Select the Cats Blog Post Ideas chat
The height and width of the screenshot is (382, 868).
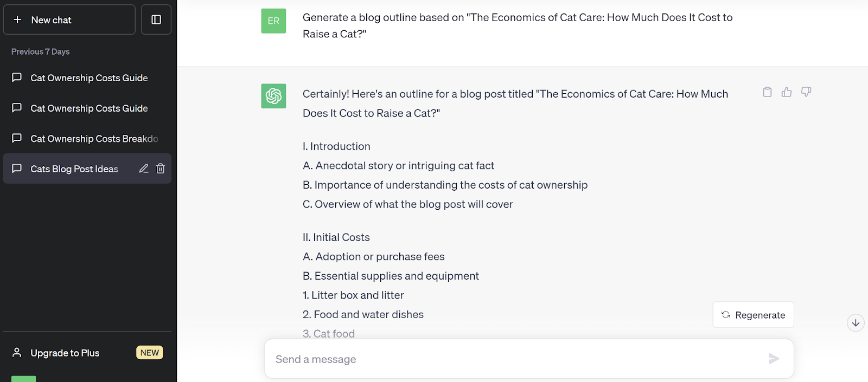(x=74, y=169)
